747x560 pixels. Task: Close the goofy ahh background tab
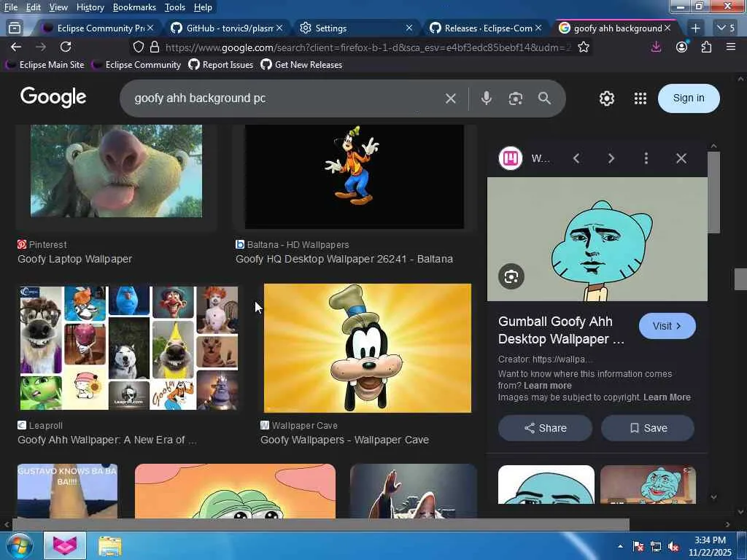[x=667, y=28]
